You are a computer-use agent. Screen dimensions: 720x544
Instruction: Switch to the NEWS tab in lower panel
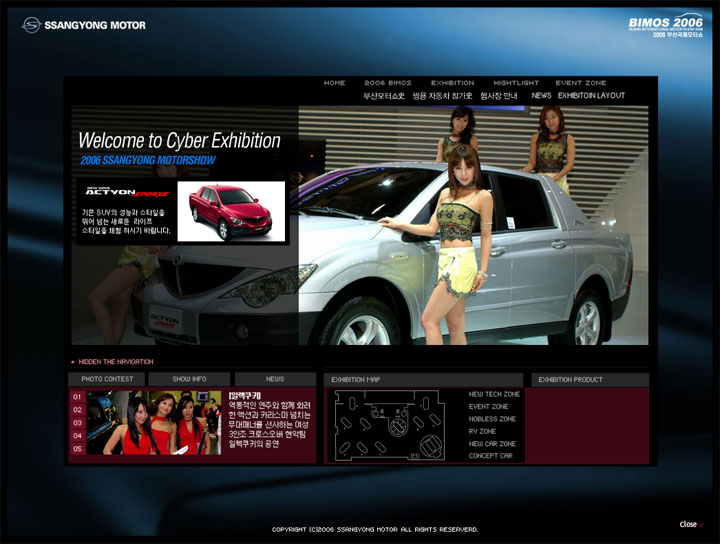(275, 379)
